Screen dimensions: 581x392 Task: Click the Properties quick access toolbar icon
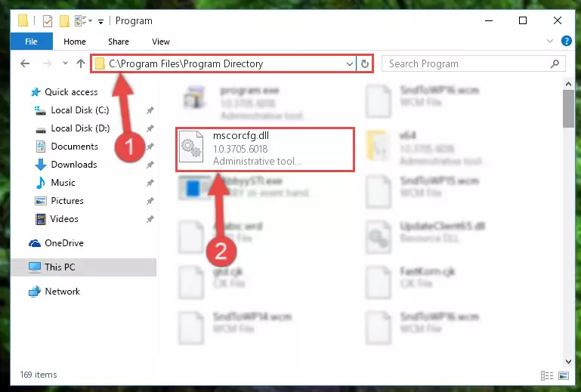click(48, 20)
